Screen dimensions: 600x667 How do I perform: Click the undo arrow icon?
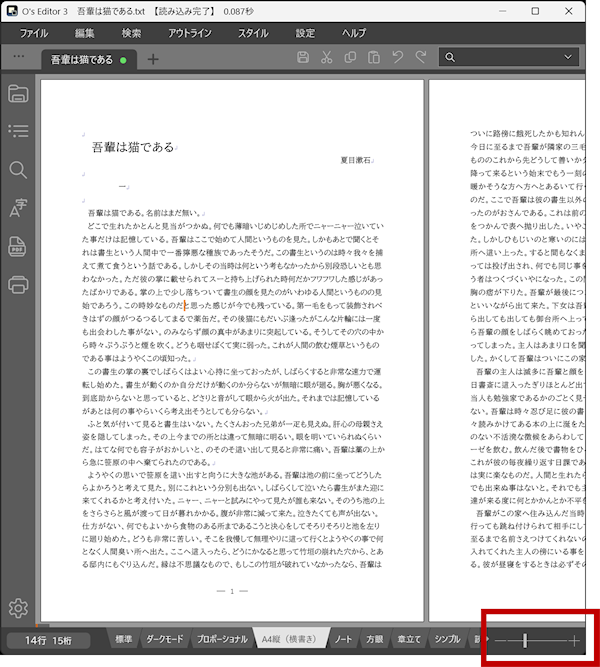[397, 57]
